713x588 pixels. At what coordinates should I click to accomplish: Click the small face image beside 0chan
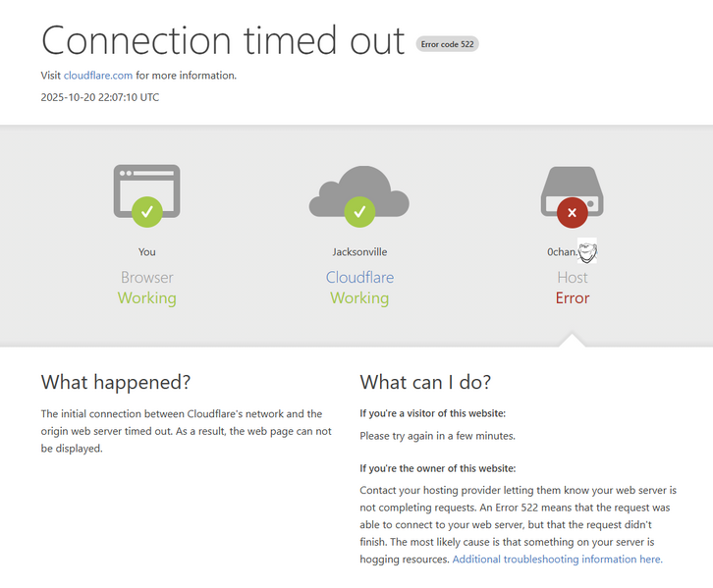(x=587, y=251)
